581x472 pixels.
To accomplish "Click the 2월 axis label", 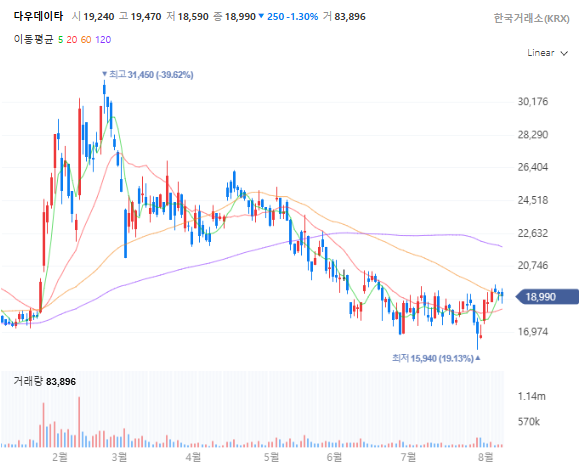I will point(60,457).
